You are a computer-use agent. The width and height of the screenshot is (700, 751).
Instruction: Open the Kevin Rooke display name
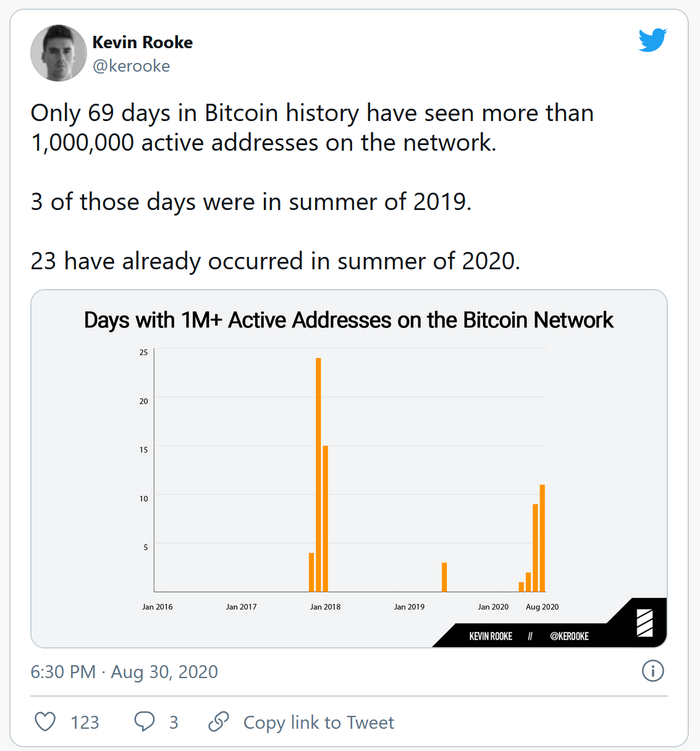(143, 42)
